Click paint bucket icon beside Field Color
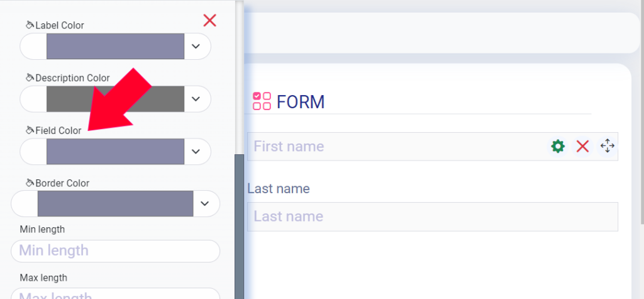 click(x=30, y=130)
